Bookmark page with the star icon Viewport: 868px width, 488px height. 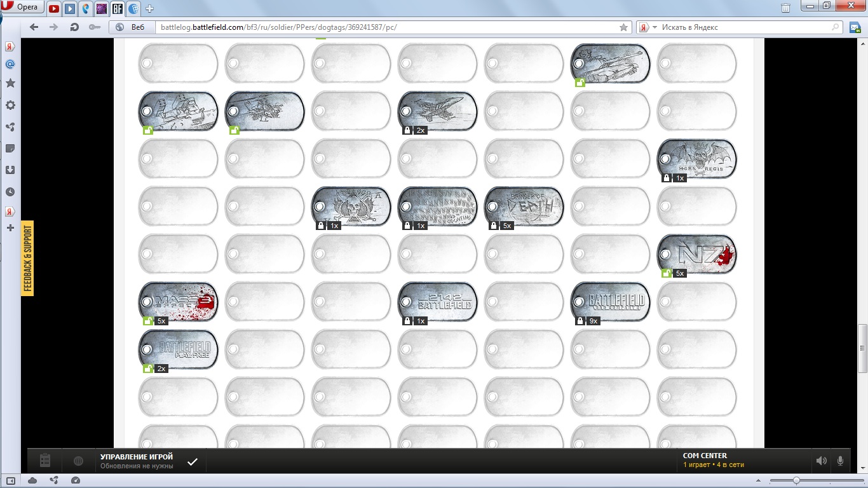[623, 27]
